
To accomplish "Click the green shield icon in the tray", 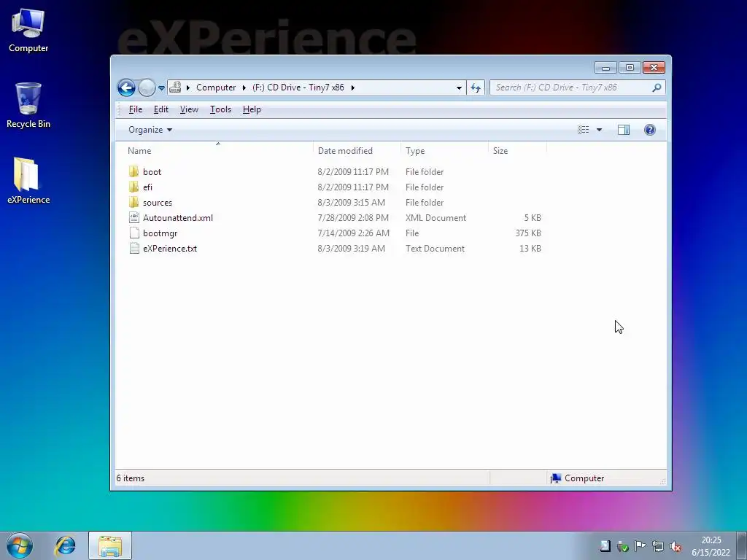I will coord(623,546).
